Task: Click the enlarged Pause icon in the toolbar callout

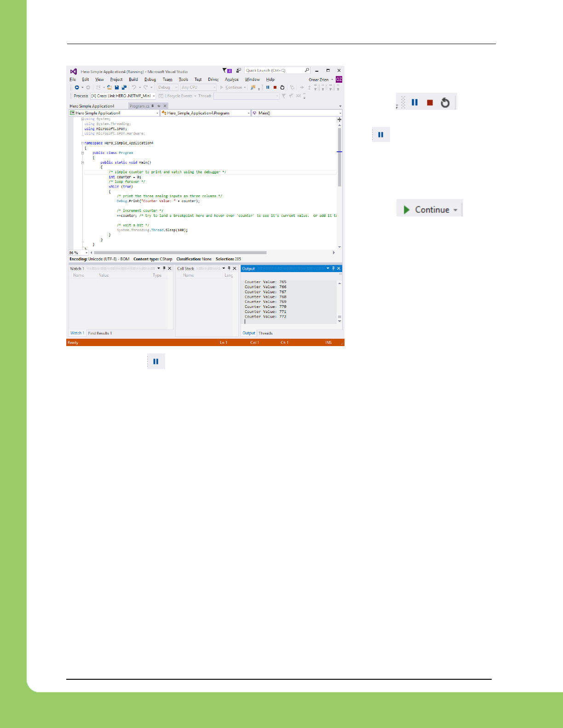Action: click(x=414, y=102)
